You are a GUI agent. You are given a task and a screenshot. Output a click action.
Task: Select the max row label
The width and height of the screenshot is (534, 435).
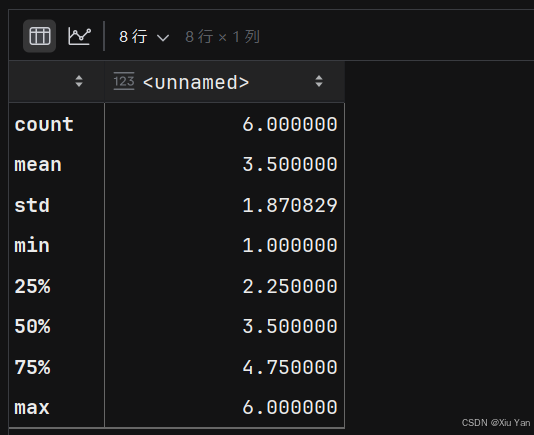point(32,407)
